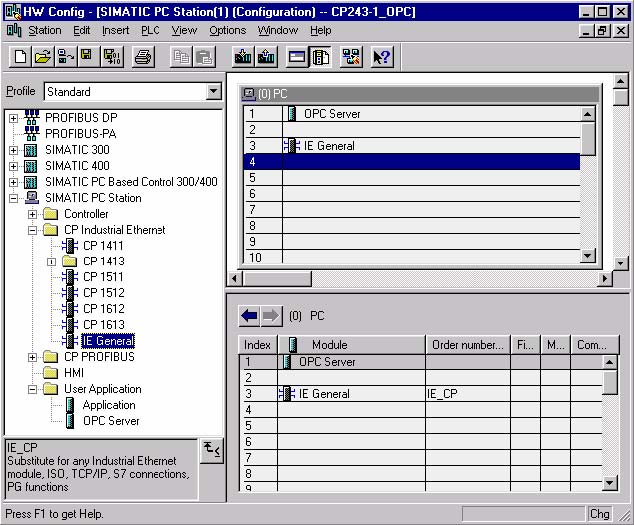Select CP 1613 module in catalog
Screen dimensions: 634x525
[x=104, y=325]
